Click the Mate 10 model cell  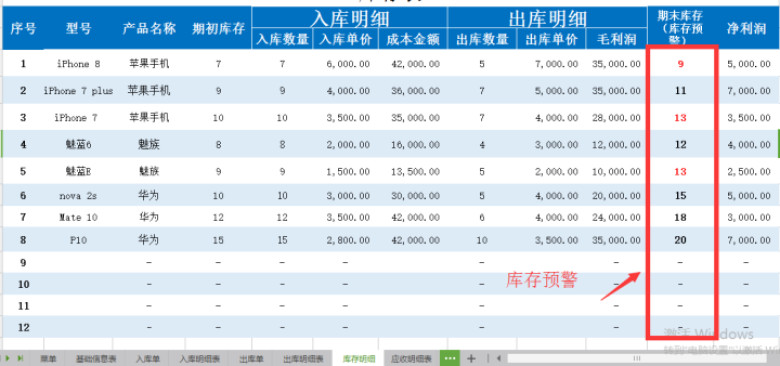79,217
